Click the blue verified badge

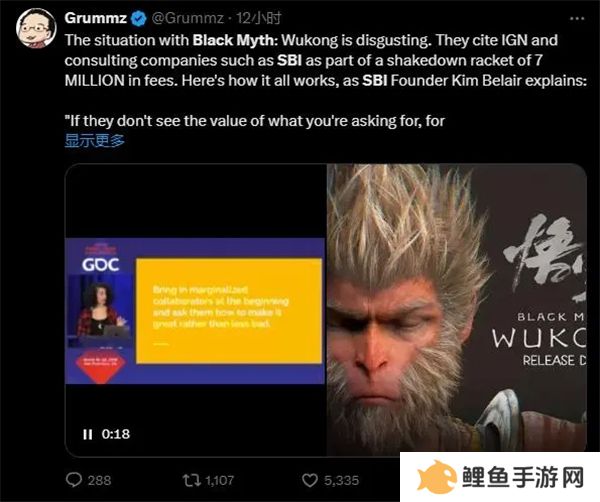click(x=139, y=18)
